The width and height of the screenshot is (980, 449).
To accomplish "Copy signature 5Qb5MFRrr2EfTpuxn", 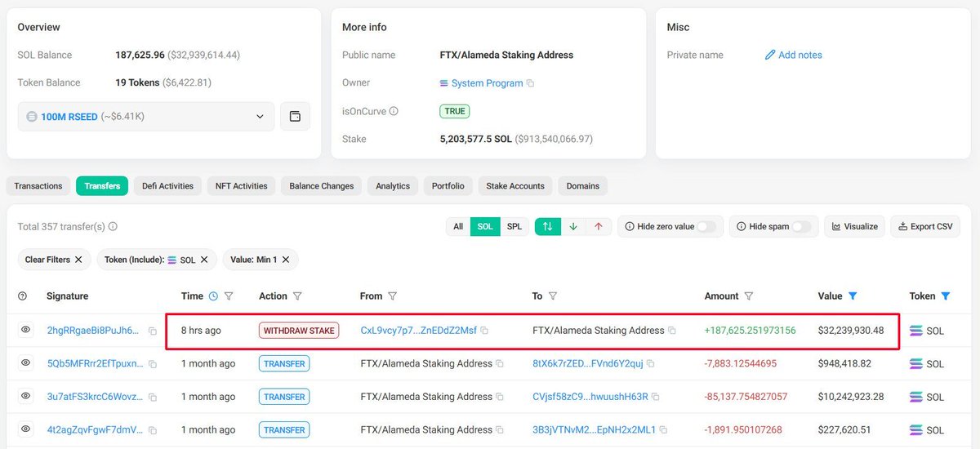I will click(x=152, y=364).
